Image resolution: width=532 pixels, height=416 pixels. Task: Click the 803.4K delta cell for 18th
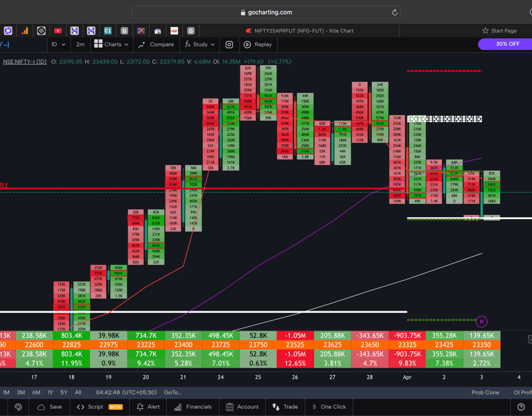coord(71,336)
